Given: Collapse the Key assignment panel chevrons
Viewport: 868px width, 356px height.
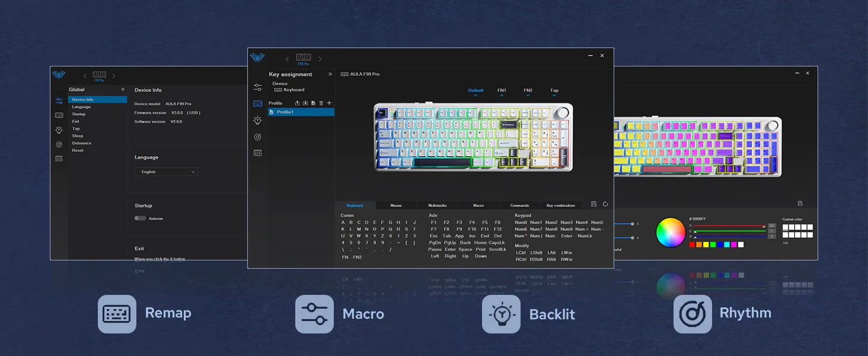Looking at the screenshot, I should click(330, 74).
